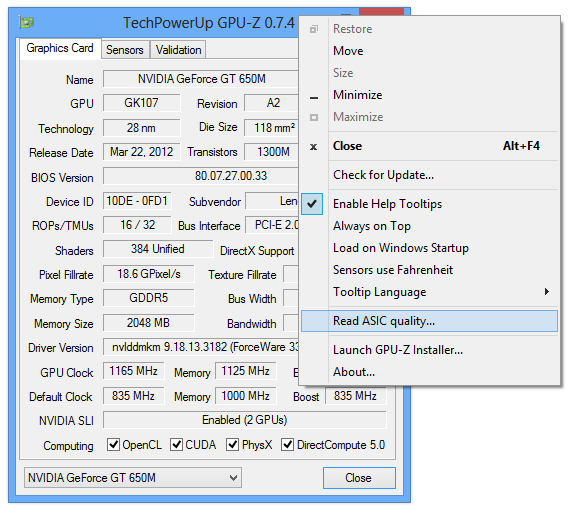
Task: Click the Release Date field Mar 22, 2012
Action: (142, 152)
